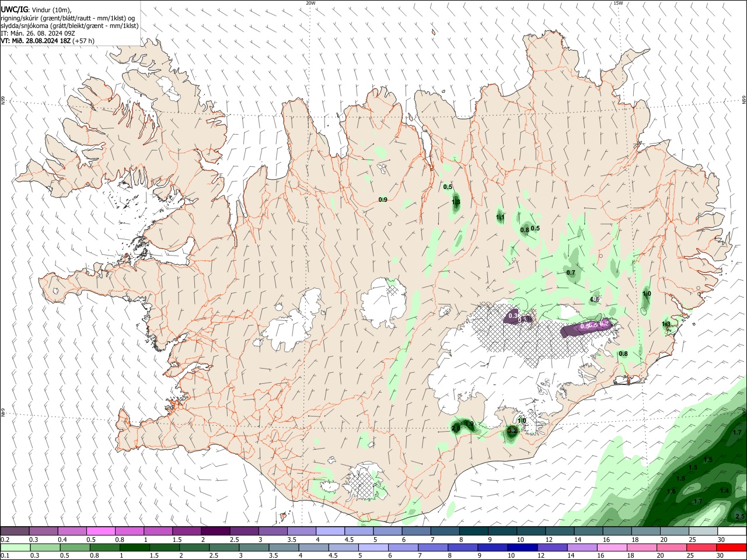Image resolution: width=747 pixels, height=560 pixels.
Task: Click the 'UWC/IG: Vindur (10m)' title text
Action: coord(36,9)
